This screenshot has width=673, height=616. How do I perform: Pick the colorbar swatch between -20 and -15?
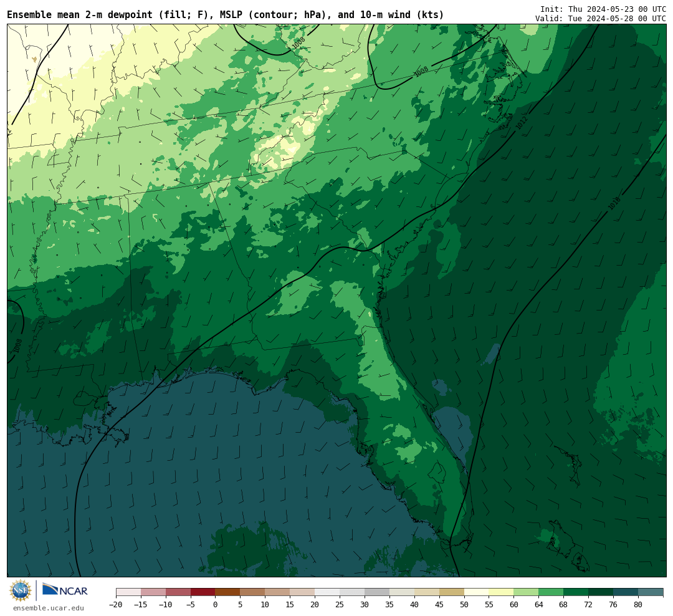(x=128, y=592)
